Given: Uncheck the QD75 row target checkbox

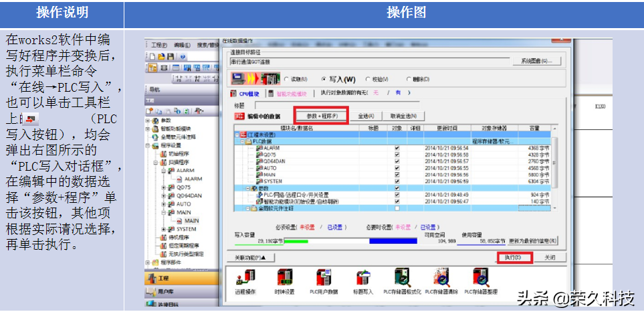Looking at the screenshot, I should [397, 155].
